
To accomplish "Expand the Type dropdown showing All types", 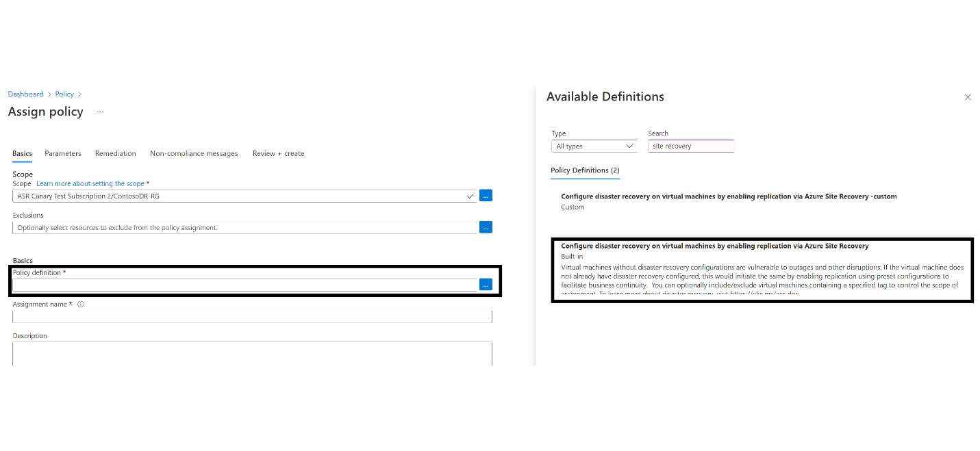I will tap(594, 146).
